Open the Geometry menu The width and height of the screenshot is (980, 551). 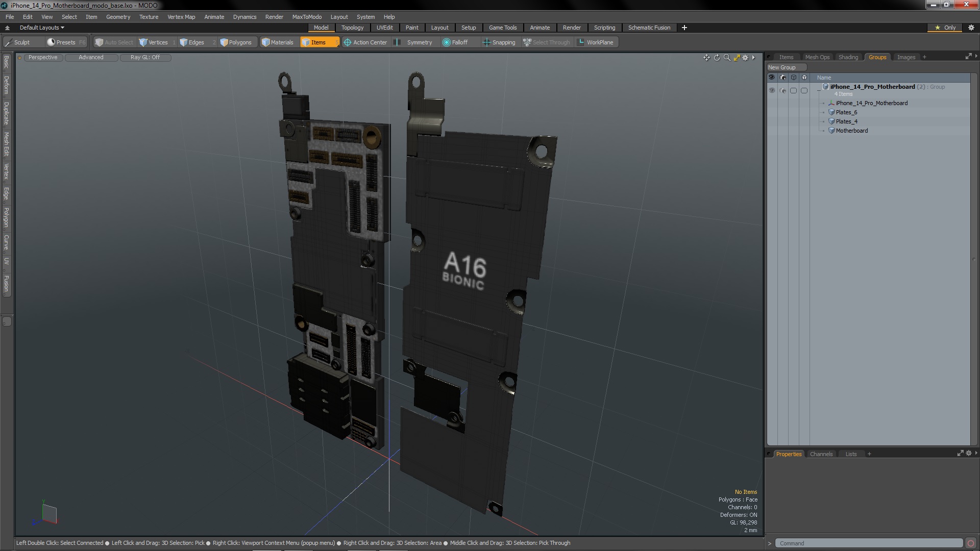click(118, 17)
